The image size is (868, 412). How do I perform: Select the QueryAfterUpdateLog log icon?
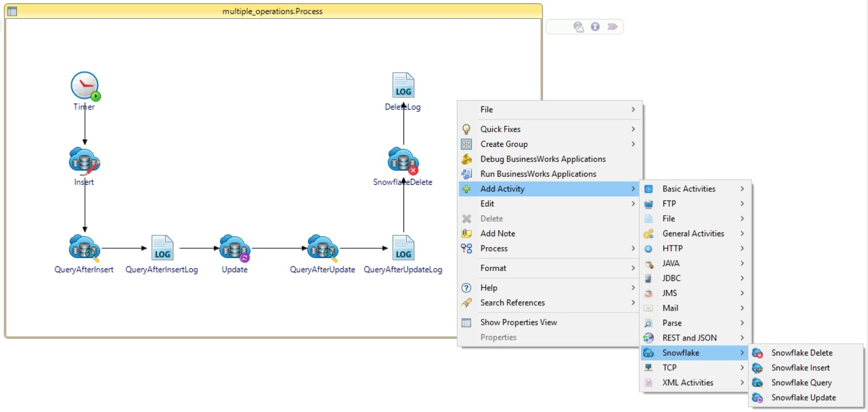[403, 248]
